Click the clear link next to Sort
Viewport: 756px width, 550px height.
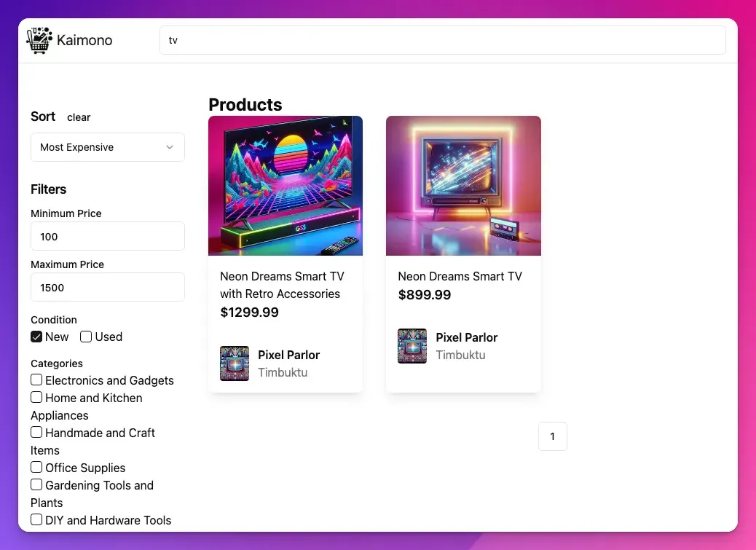(79, 117)
